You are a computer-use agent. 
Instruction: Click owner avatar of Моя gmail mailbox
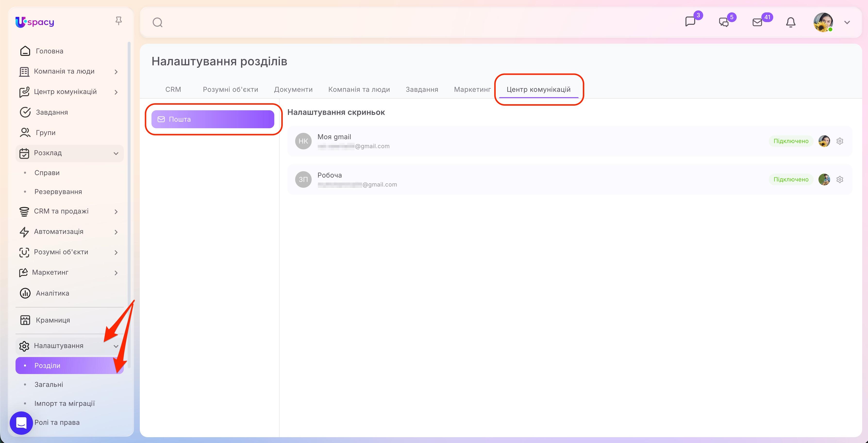(824, 141)
